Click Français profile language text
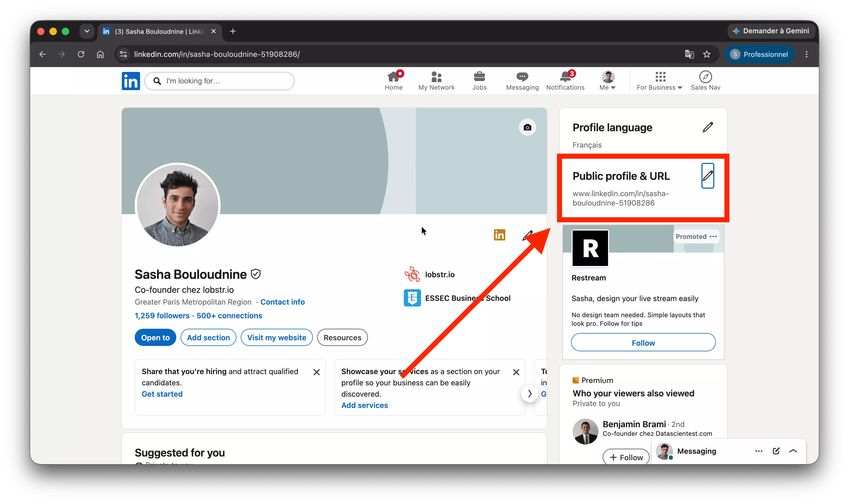 pos(587,145)
